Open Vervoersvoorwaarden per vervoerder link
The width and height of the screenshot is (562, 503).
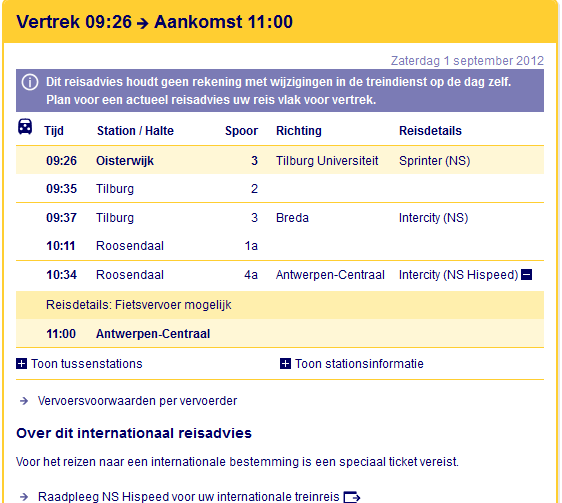[137, 401]
